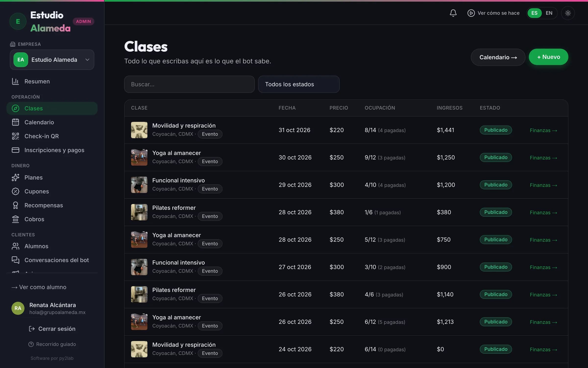Click the Cupones discount icon
This screenshot has height=368, width=588.
click(15, 191)
